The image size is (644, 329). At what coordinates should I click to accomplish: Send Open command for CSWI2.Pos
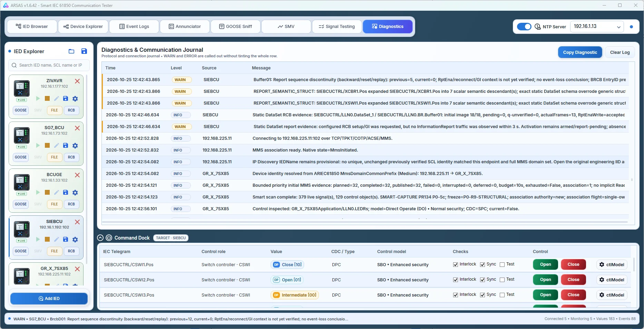click(545, 280)
